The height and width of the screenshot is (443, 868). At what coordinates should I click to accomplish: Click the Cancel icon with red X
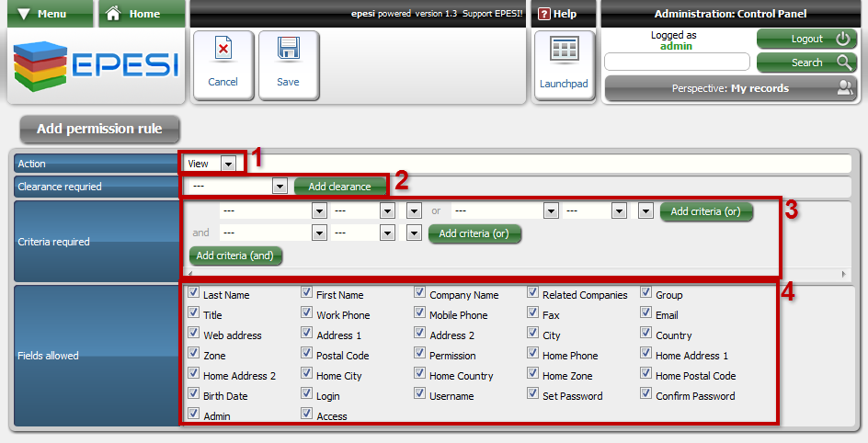click(x=223, y=50)
